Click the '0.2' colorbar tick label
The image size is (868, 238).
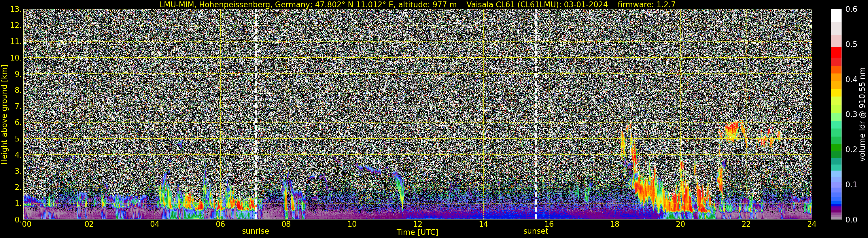[852, 150]
